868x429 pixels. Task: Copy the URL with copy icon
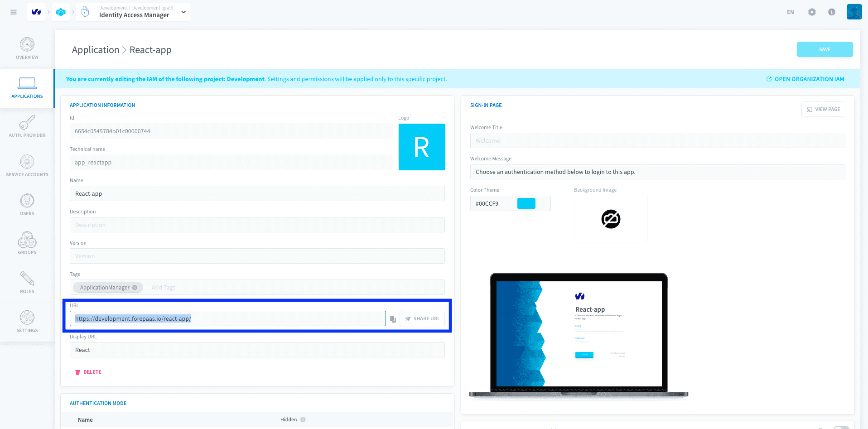click(x=393, y=319)
